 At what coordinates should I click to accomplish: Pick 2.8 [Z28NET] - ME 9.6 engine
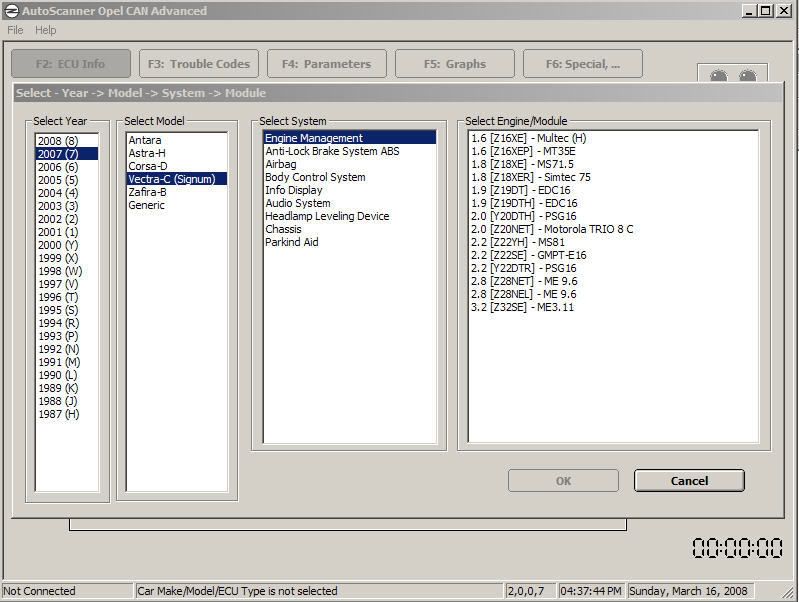point(613,281)
